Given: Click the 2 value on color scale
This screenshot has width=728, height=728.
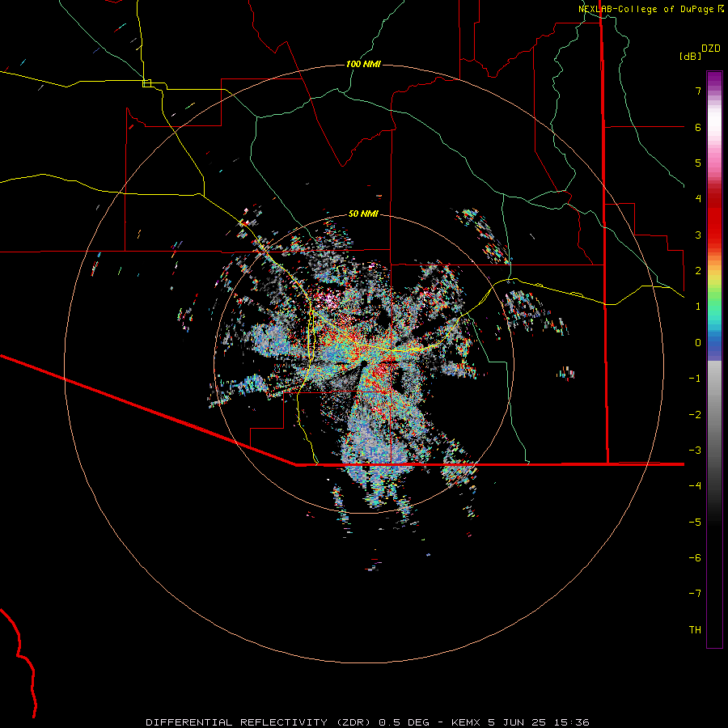Looking at the screenshot, I should 698,271.
